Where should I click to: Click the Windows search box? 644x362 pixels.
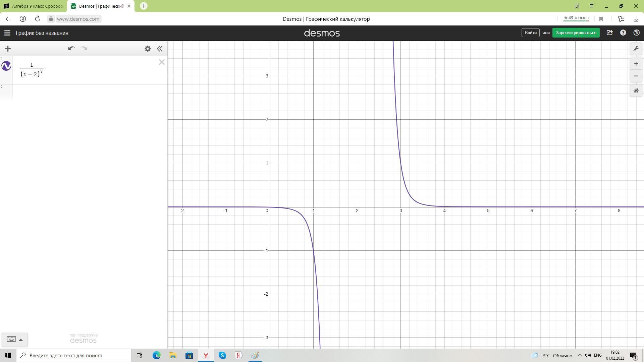click(74, 355)
